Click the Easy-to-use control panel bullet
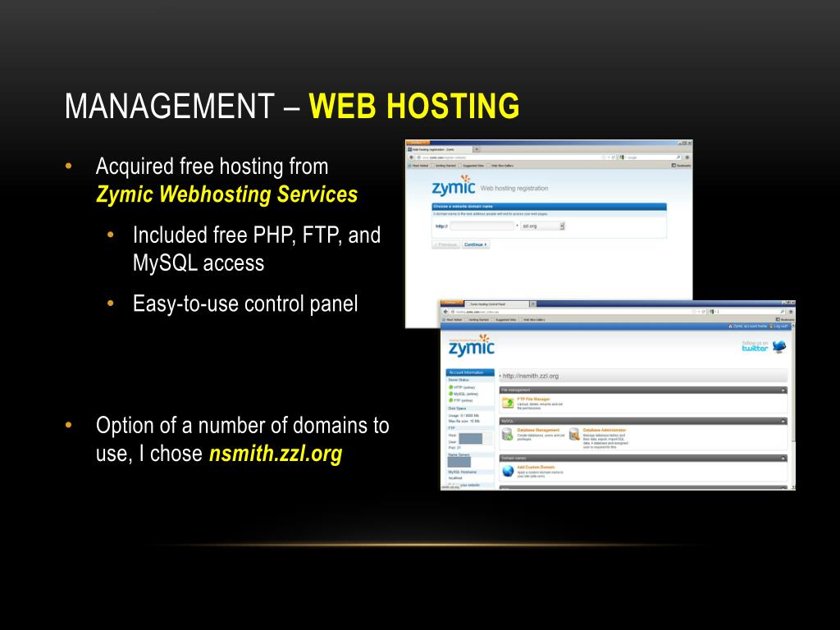 point(245,304)
